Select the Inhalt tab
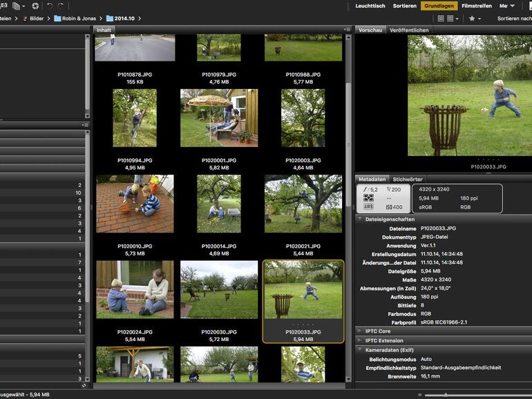This screenshot has width=532, height=399. pos(104,30)
